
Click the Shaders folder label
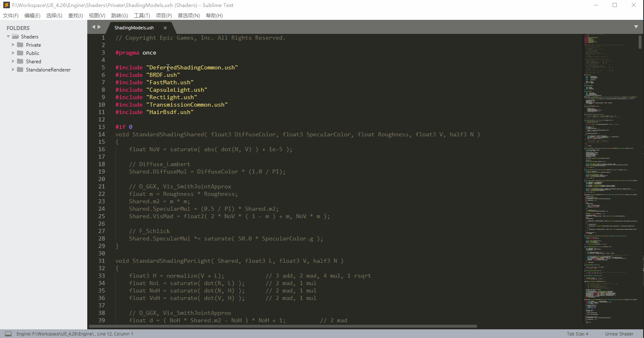(x=30, y=37)
